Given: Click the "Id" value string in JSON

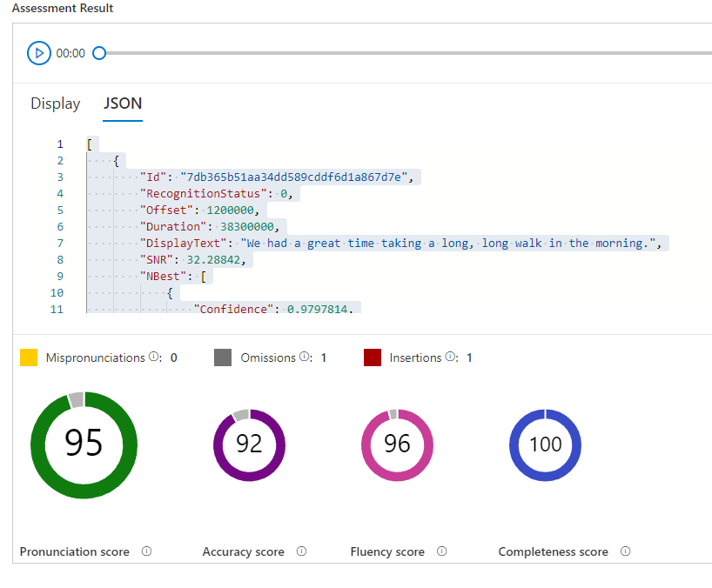Looking at the screenshot, I should click(x=294, y=177).
